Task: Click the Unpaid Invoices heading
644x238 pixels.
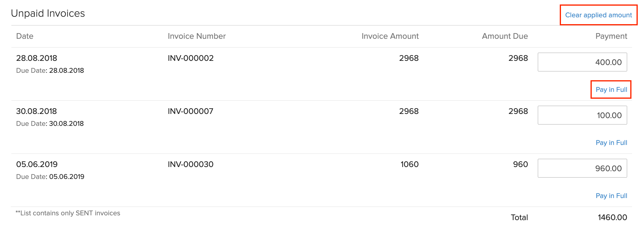Action: [x=48, y=13]
